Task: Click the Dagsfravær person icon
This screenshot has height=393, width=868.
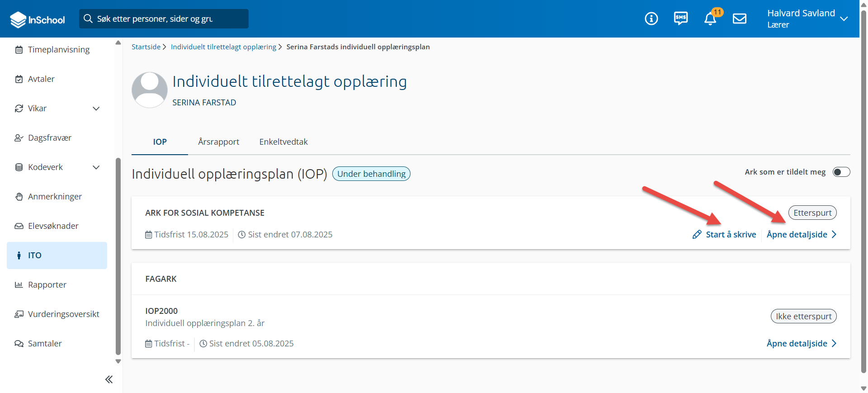Action: (x=19, y=138)
